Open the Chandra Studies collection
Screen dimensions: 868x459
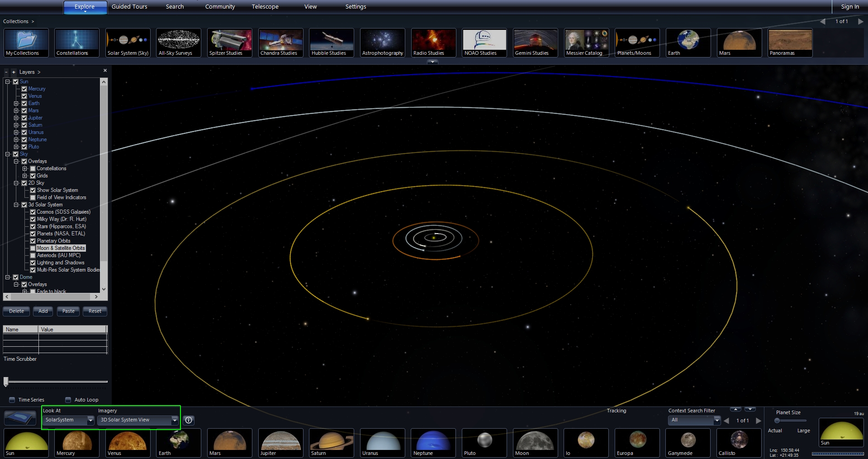[x=281, y=43]
